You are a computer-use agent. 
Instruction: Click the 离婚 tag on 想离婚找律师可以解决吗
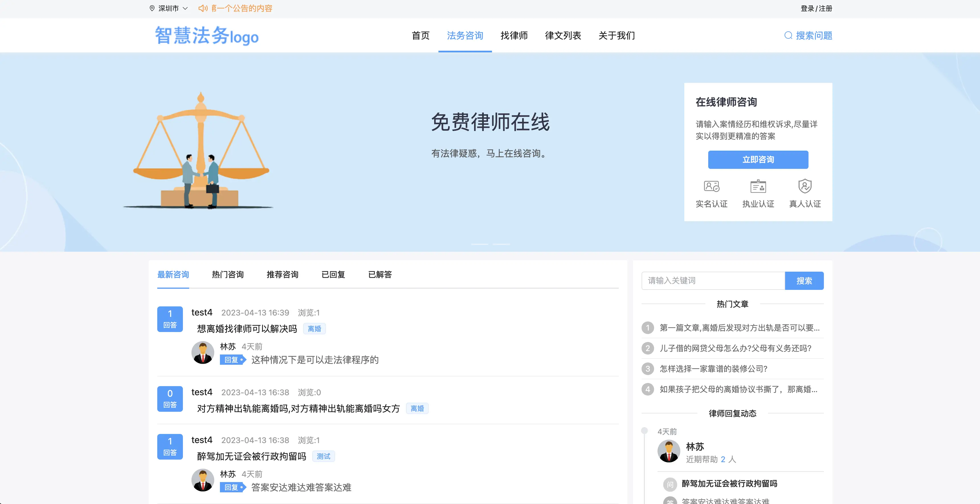click(314, 328)
